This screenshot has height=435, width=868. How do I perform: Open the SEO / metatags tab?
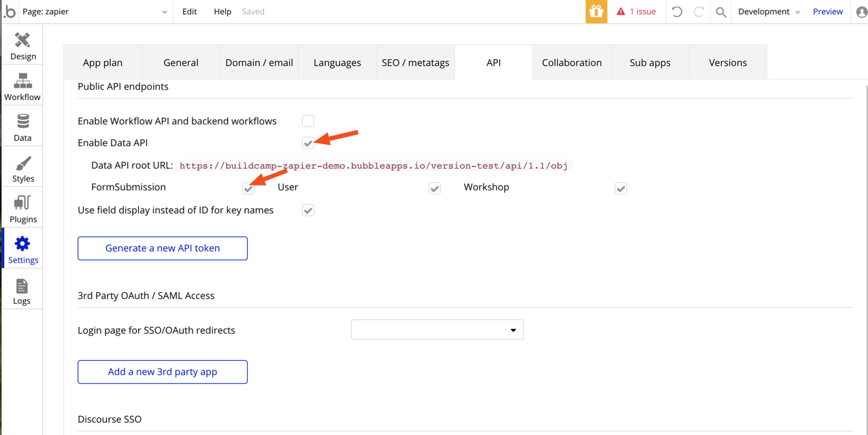pyautogui.click(x=415, y=62)
